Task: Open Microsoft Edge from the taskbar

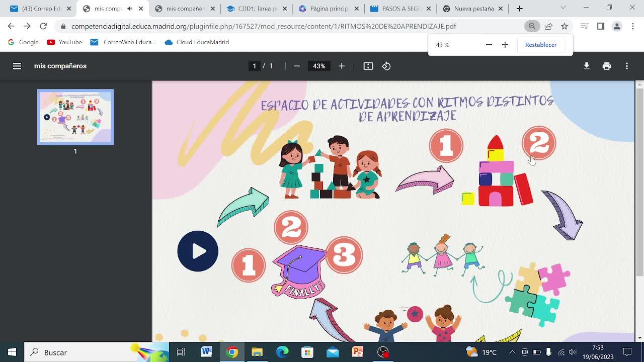Action: point(282,352)
